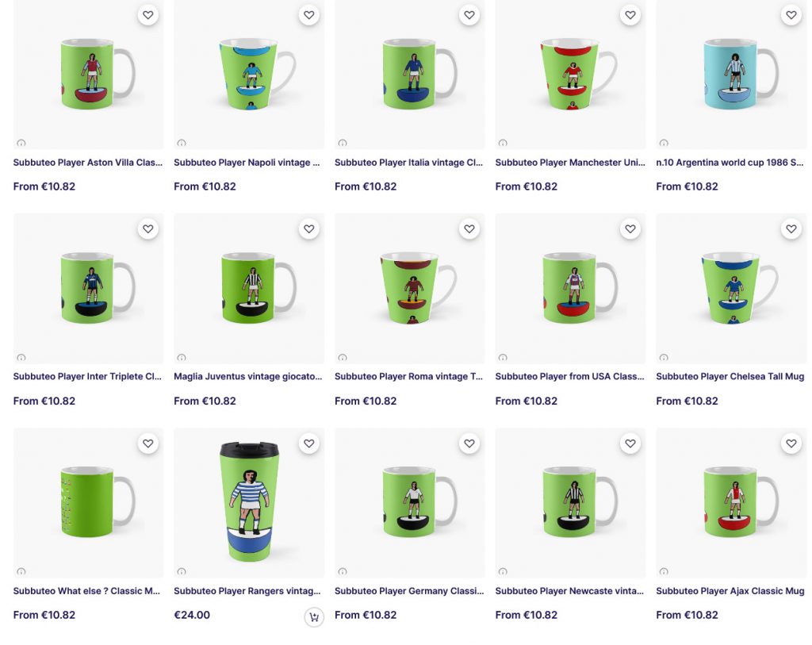Heart the Juventus vintage mug
Viewport: 812px width, 645px height.
pos(309,229)
